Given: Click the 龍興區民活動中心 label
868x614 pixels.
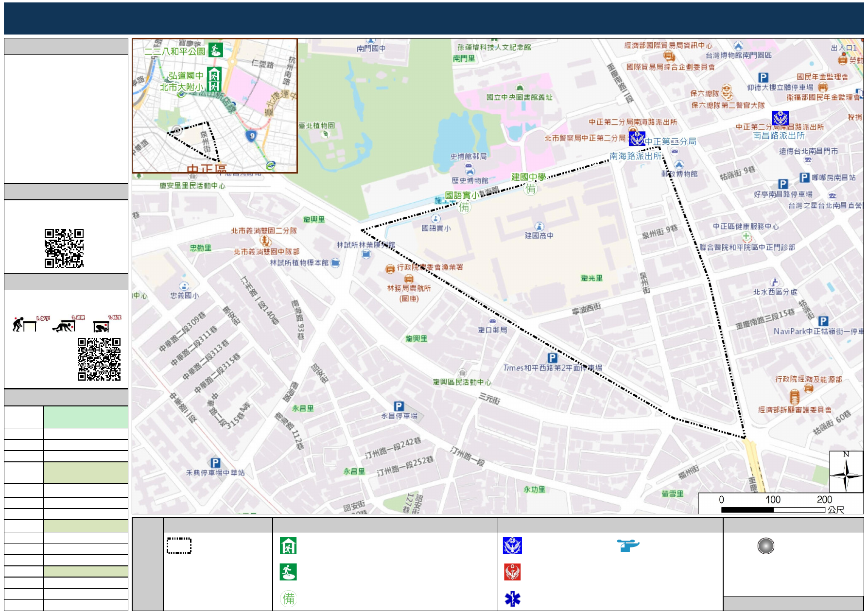Looking at the screenshot, I should pos(462,382).
